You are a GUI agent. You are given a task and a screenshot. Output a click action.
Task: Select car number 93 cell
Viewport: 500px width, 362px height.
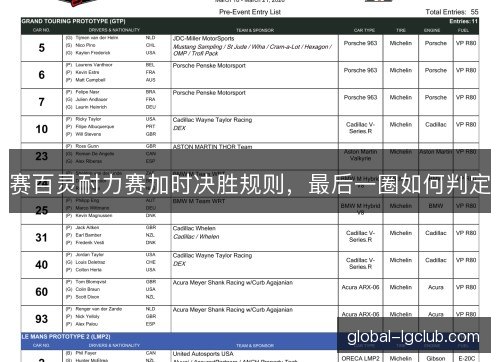coord(42,319)
